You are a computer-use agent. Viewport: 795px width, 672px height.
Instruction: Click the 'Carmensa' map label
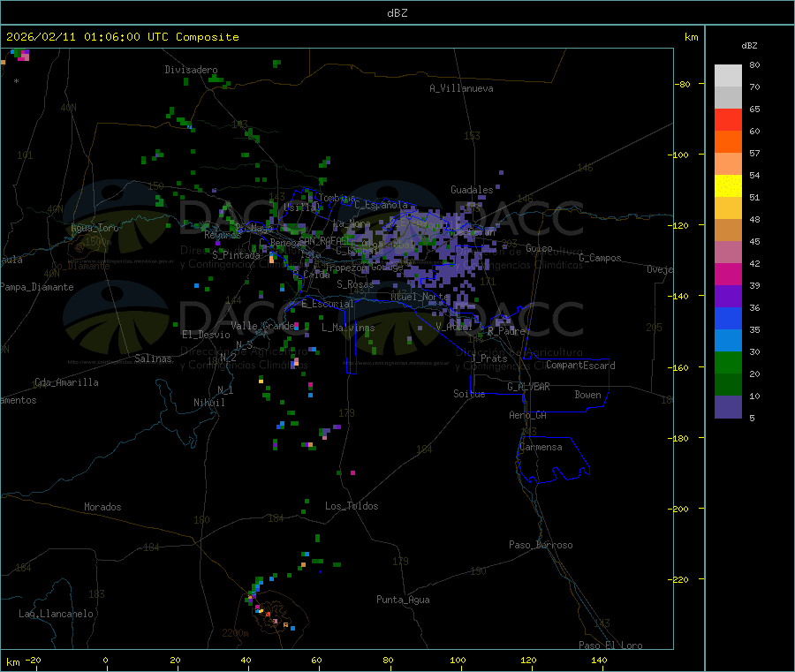[x=541, y=447]
